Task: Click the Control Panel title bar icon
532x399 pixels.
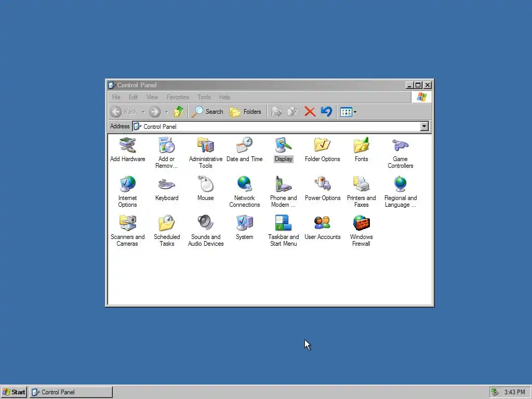Action: coord(112,85)
